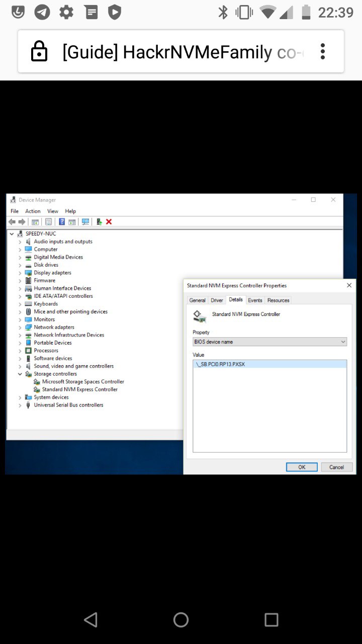Select the Keyboards tree row
Viewport: 362px width, 644px height.
point(46,304)
